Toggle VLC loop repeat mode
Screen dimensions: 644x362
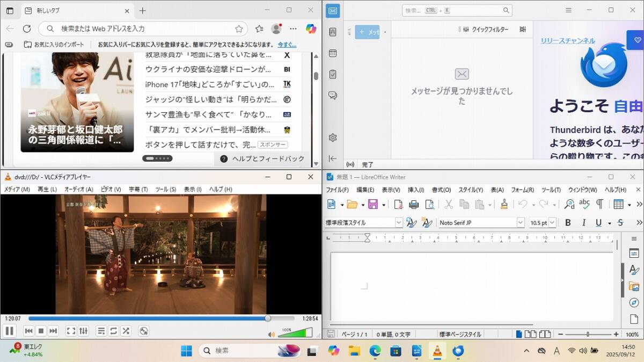113,331
